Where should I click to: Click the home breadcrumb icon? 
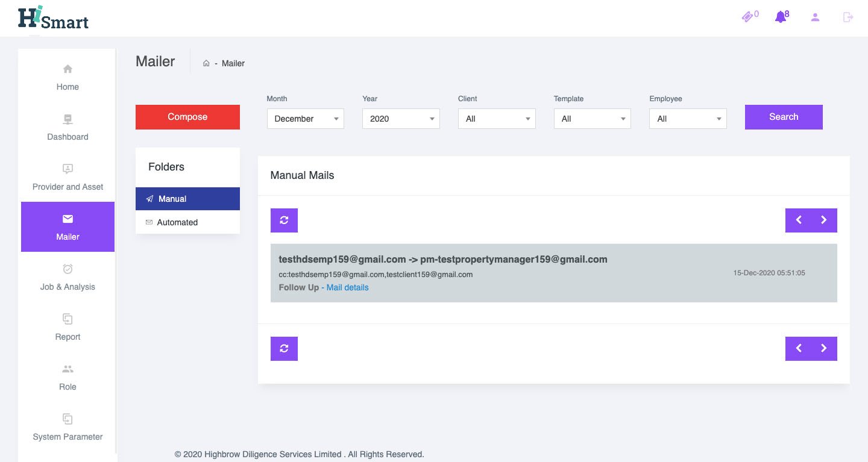206,63
